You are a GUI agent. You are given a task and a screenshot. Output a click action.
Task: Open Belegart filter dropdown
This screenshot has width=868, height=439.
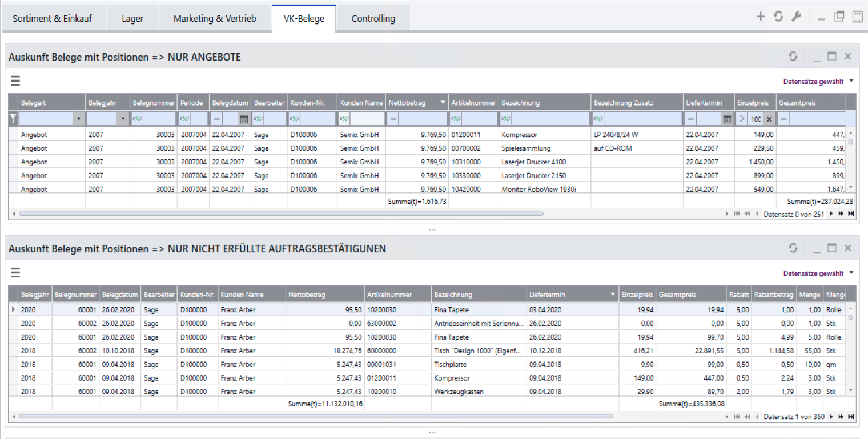[78, 119]
